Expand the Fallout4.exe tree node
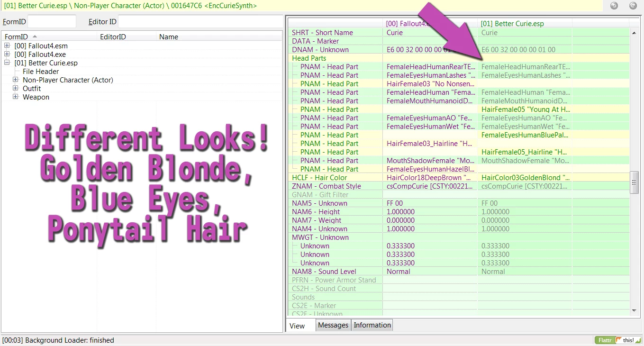 [7, 55]
